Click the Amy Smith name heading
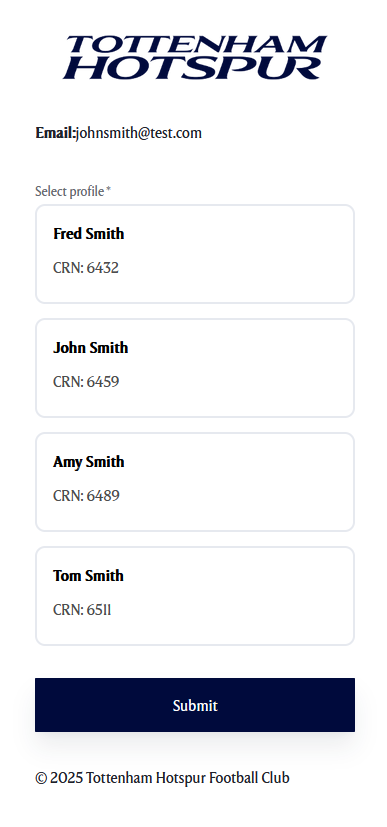The height and width of the screenshot is (827, 387). click(x=89, y=461)
